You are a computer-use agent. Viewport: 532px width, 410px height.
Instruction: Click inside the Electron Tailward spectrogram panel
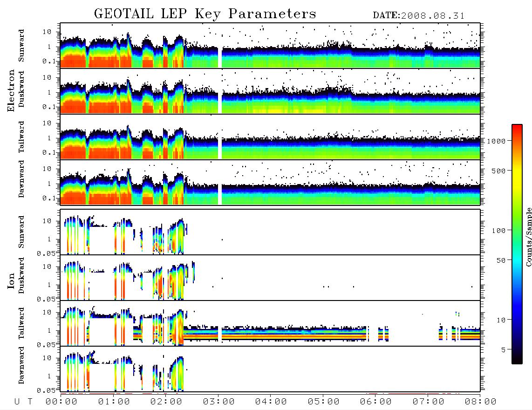click(x=270, y=137)
